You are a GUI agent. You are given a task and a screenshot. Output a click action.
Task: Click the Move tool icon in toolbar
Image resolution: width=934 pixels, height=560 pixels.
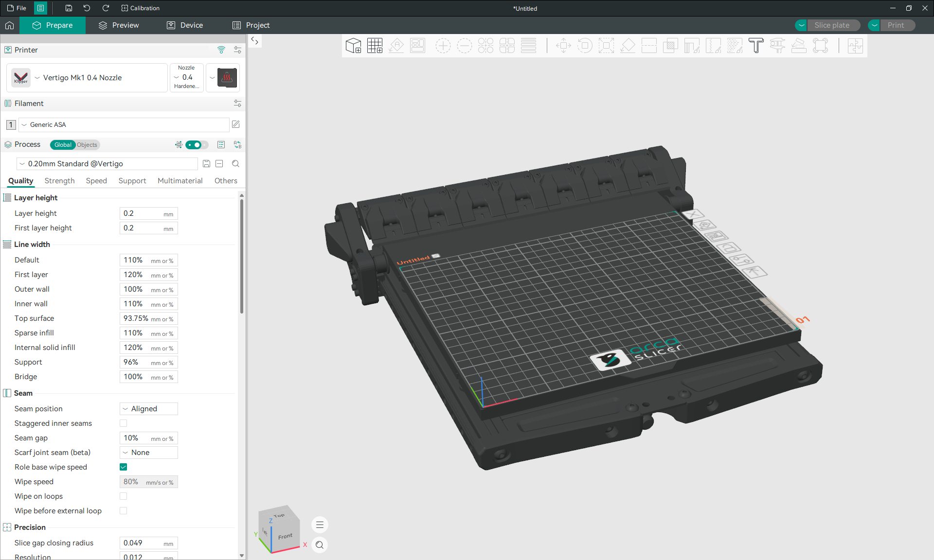563,46
